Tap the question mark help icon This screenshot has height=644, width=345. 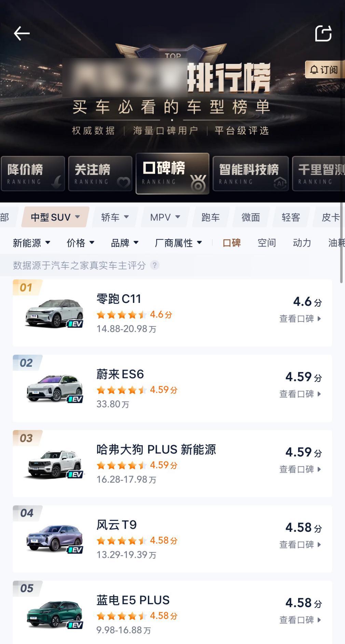(x=155, y=265)
